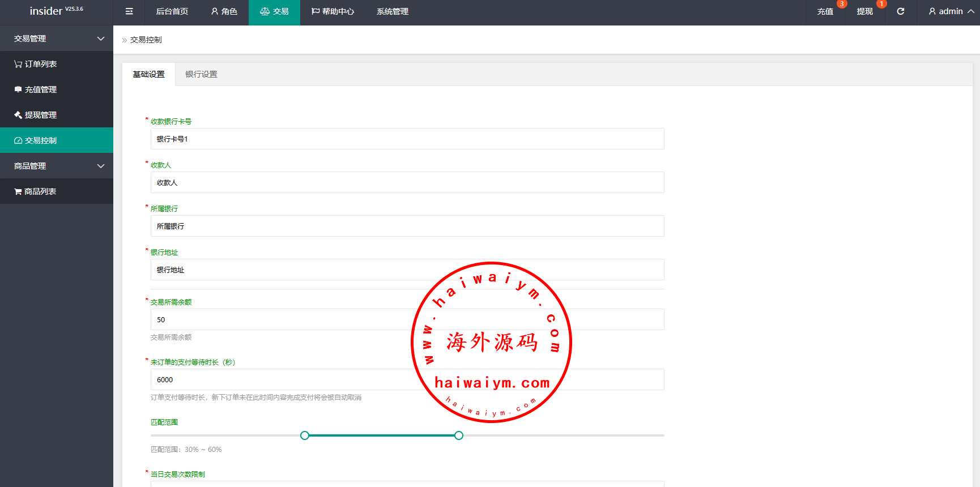Open 充值管理 in the sidebar
This screenshot has height=487, width=980.
pyautogui.click(x=36, y=89)
